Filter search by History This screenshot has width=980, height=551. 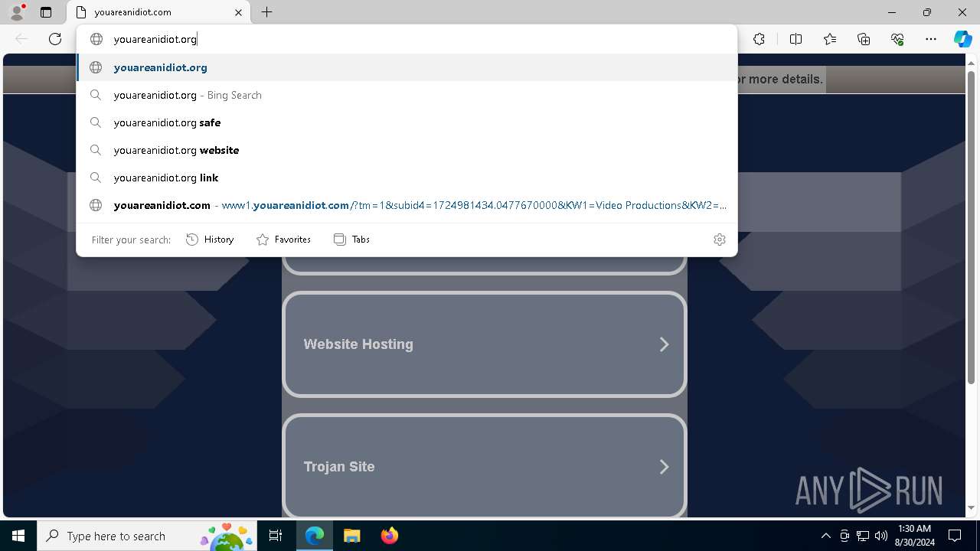[210, 240]
